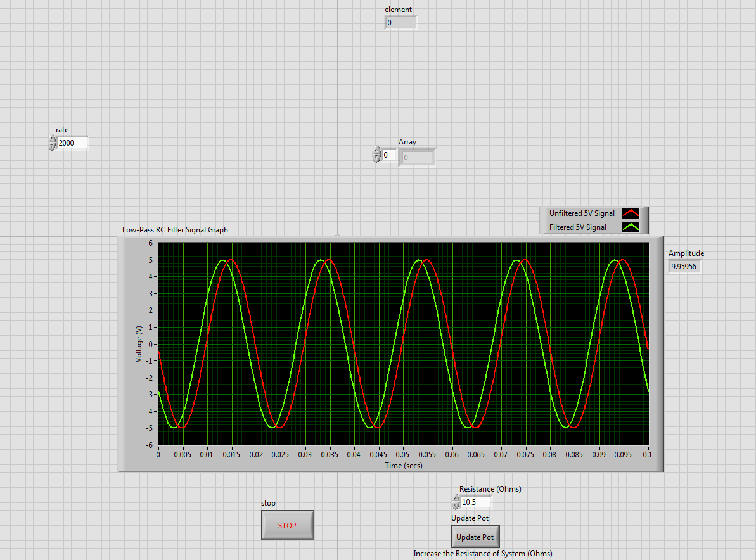Click the Array index stepper arrows

pos(377,155)
